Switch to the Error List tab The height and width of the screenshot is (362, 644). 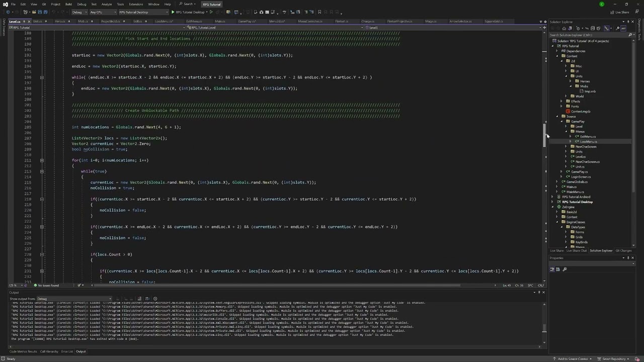[67, 351]
